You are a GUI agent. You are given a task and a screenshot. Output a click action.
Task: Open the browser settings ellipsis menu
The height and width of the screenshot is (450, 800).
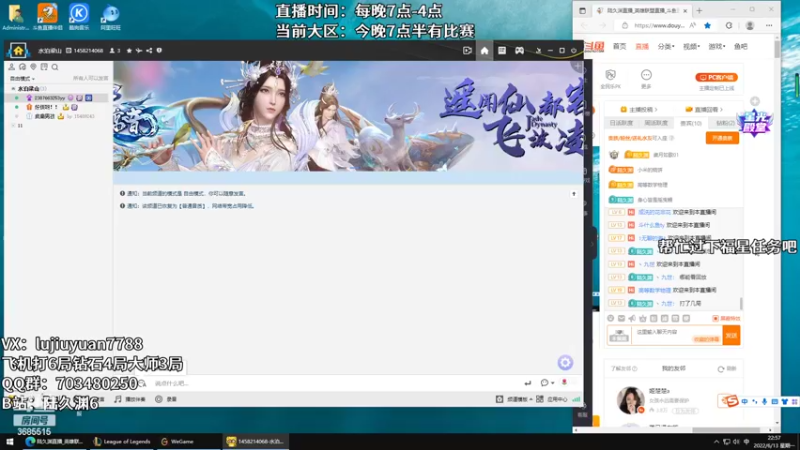coord(769,26)
